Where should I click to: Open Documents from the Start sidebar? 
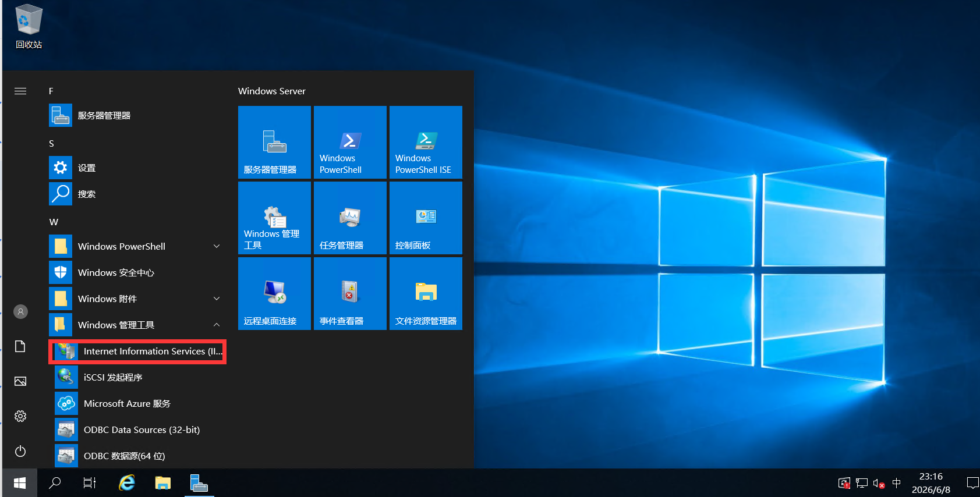point(20,346)
